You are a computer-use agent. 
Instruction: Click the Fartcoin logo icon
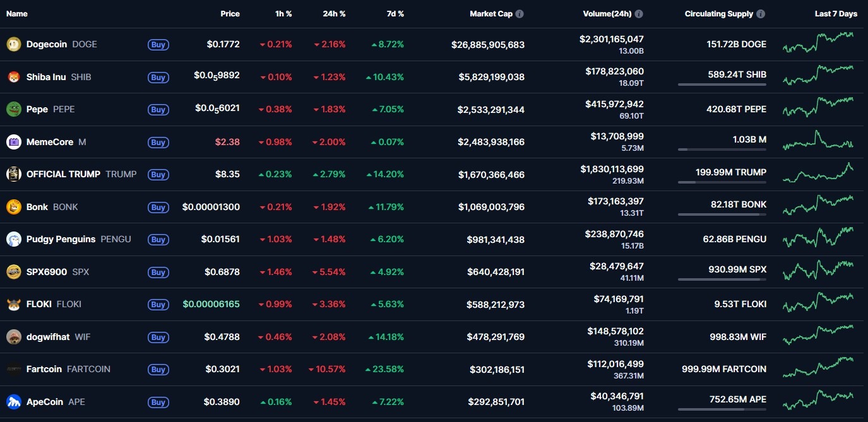pyautogui.click(x=13, y=369)
